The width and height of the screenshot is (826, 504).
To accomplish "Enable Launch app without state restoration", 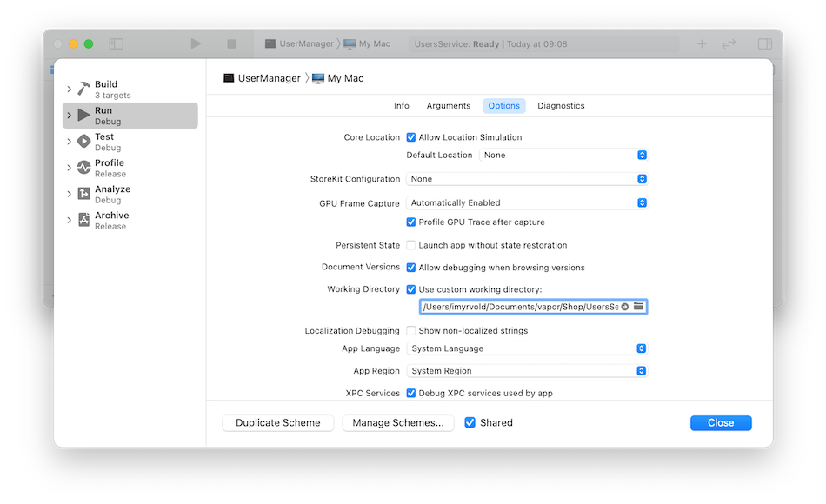I will (411, 245).
